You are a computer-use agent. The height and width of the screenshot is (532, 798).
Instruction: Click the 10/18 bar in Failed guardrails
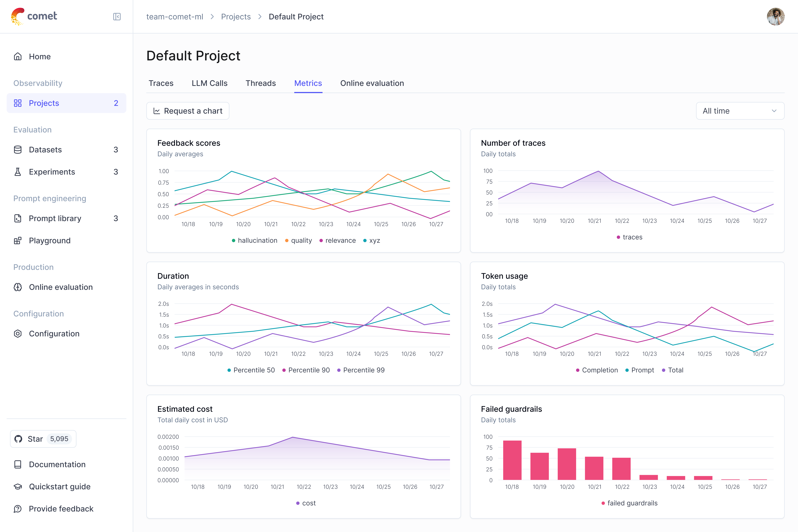512,460
